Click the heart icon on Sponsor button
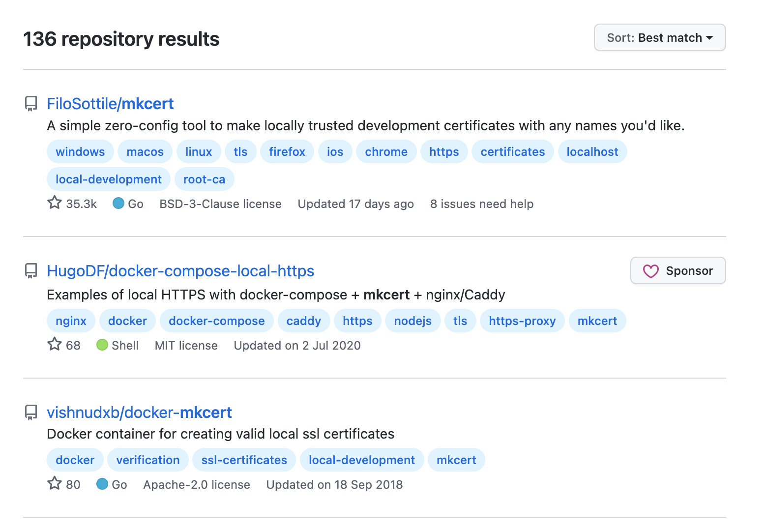 click(650, 271)
